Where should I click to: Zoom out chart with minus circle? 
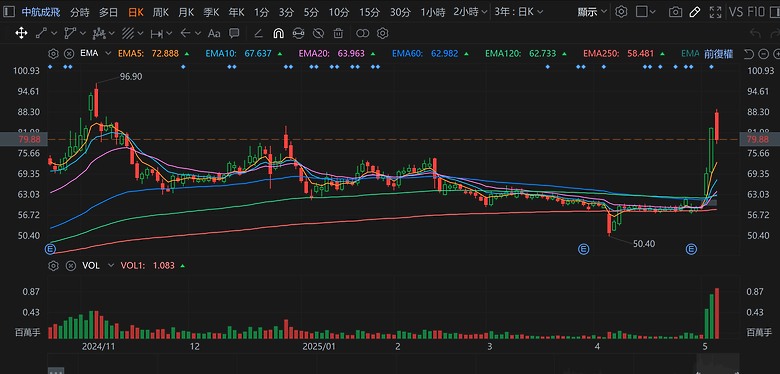(765, 54)
